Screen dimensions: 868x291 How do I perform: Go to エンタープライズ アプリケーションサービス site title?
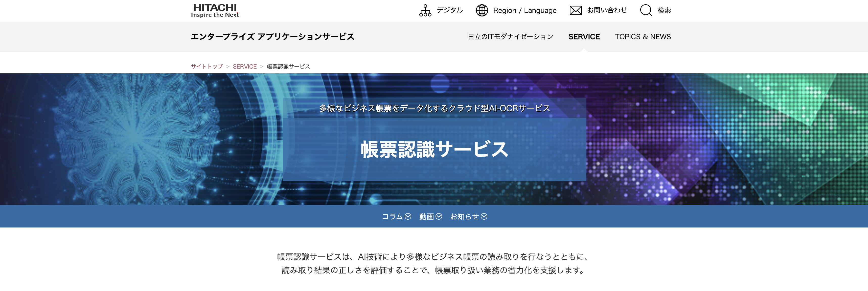[x=272, y=37]
